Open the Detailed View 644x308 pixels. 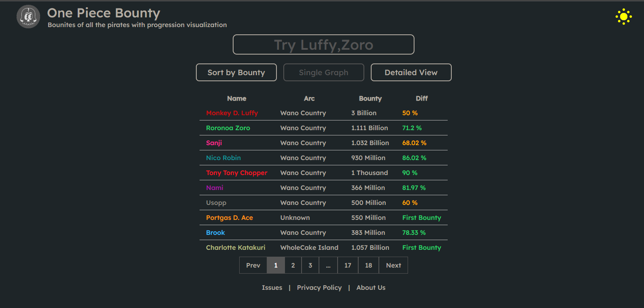click(411, 72)
